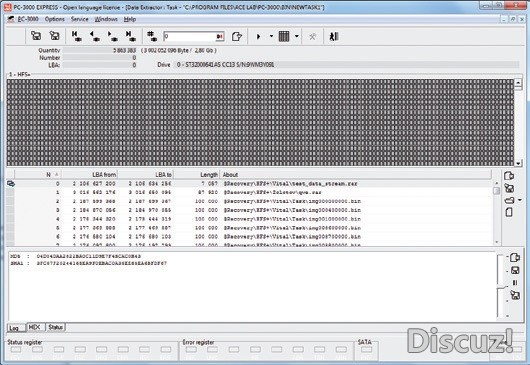
Task: Open the Service menu
Action: pos(80,19)
